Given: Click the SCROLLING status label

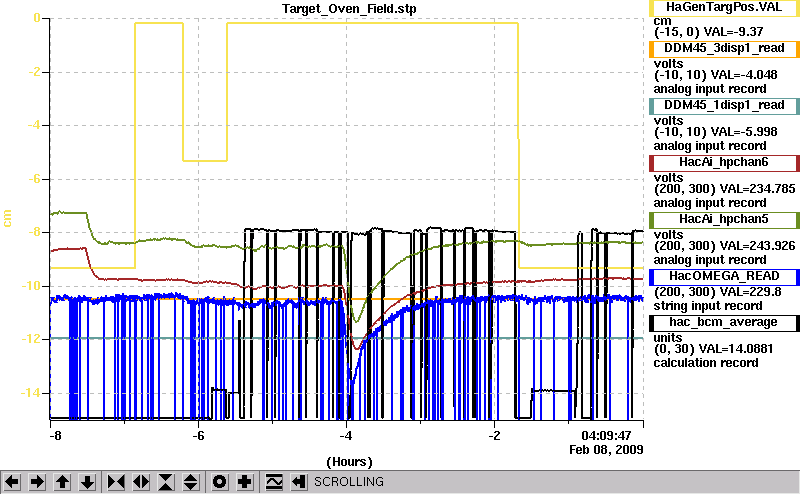Looking at the screenshot, I should tap(349, 482).
